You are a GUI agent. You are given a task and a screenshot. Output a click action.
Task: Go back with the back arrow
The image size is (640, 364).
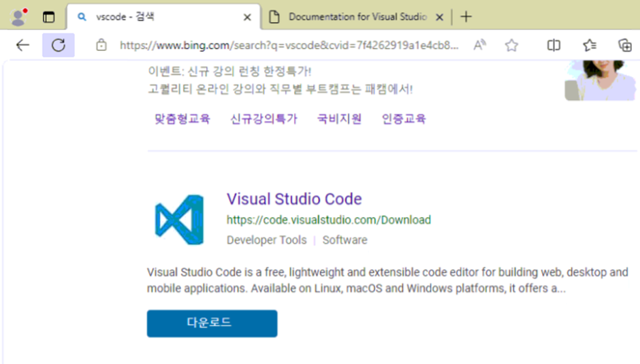coord(22,45)
